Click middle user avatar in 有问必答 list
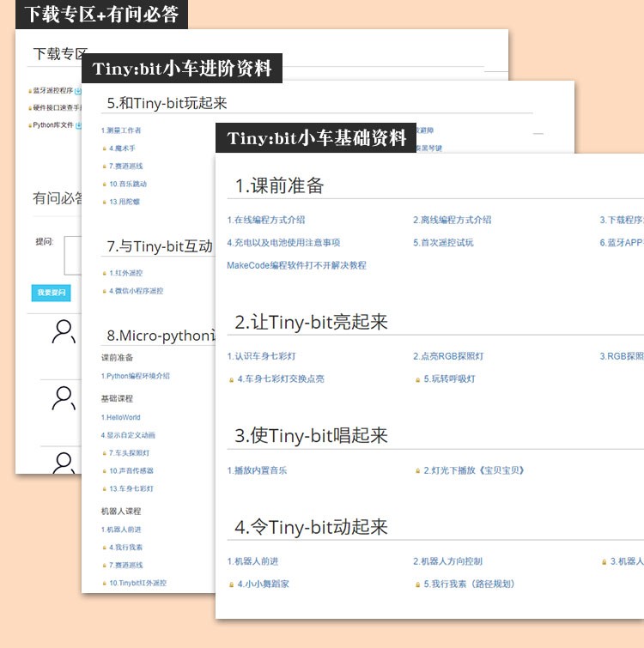The image size is (644, 648). pyautogui.click(x=64, y=398)
